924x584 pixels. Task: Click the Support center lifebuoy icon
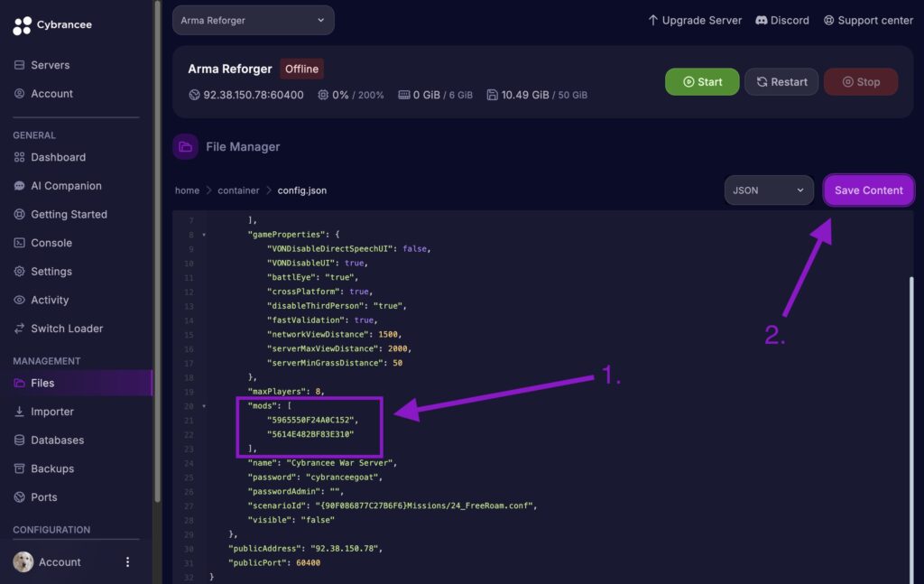(828, 20)
